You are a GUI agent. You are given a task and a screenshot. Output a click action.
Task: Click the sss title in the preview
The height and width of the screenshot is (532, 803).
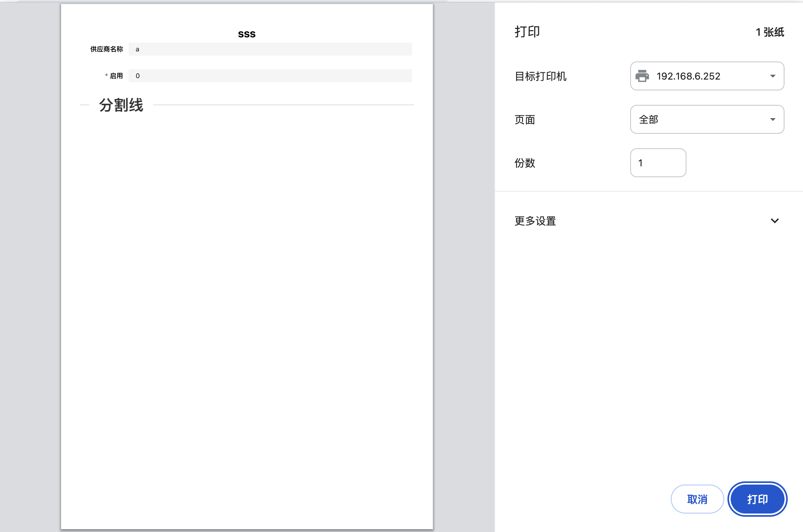246,34
